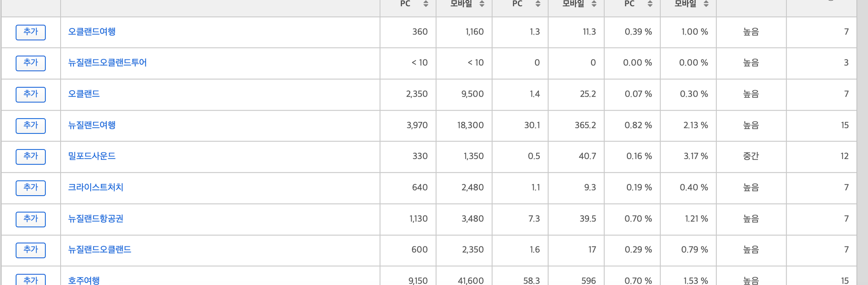The image size is (868, 285).
Task: Add the 오클랜드 keyword row
Action: pos(31,94)
